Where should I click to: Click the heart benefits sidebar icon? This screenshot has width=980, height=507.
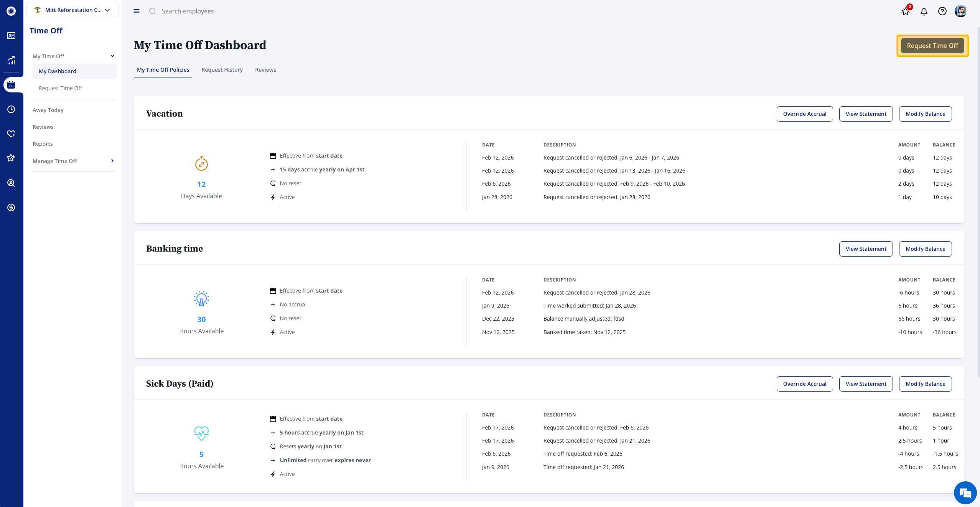tap(11, 134)
